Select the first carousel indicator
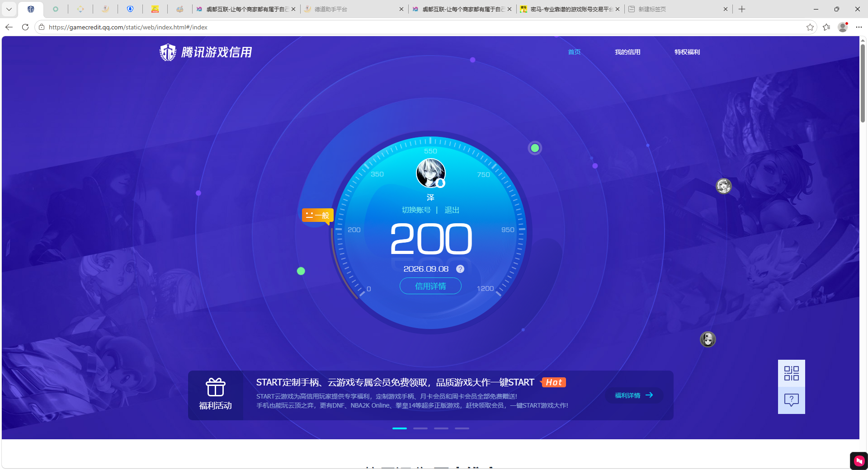The height and width of the screenshot is (470, 868). click(x=400, y=428)
